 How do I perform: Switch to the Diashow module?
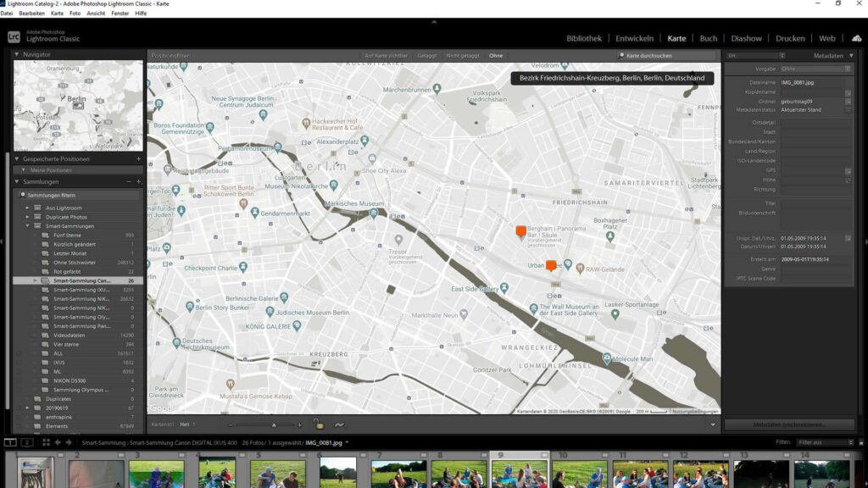click(x=746, y=38)
